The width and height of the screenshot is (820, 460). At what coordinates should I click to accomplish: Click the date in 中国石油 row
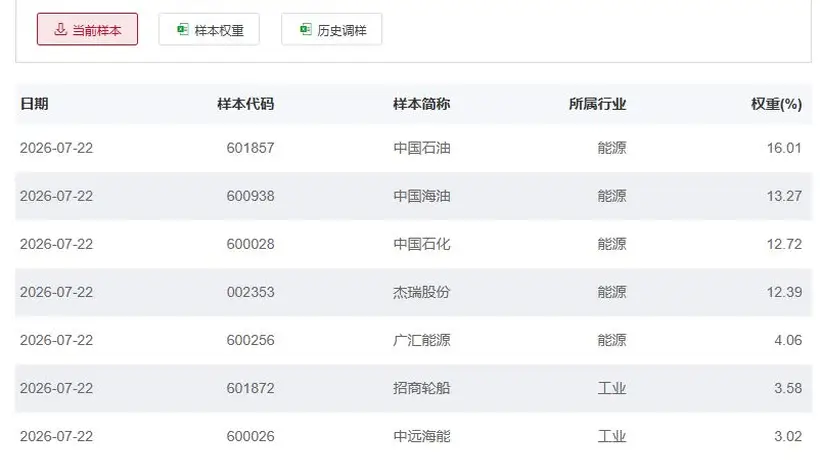56,148
